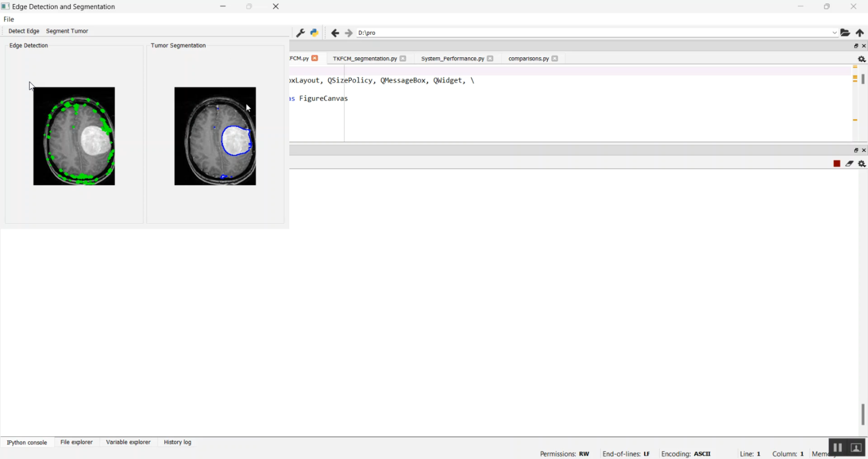The height and width of the screenshot is (459, 868).
Task: Click the browse working directory folder icon
Action: [845, 33]
